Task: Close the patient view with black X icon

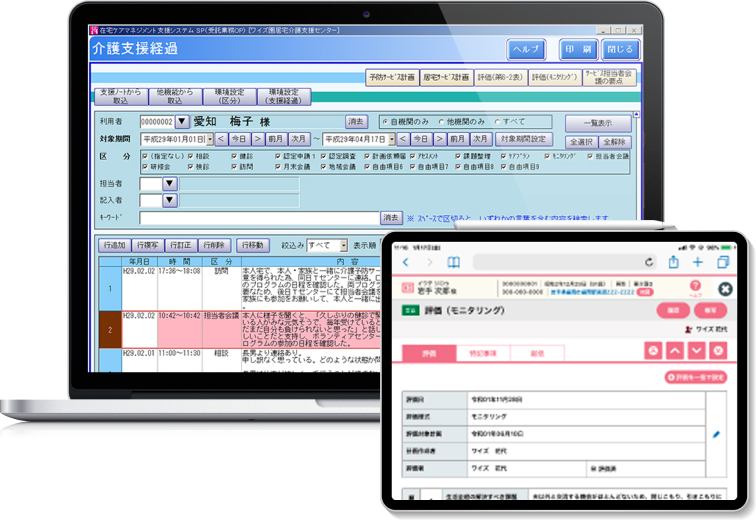Action: coord(725,289)
